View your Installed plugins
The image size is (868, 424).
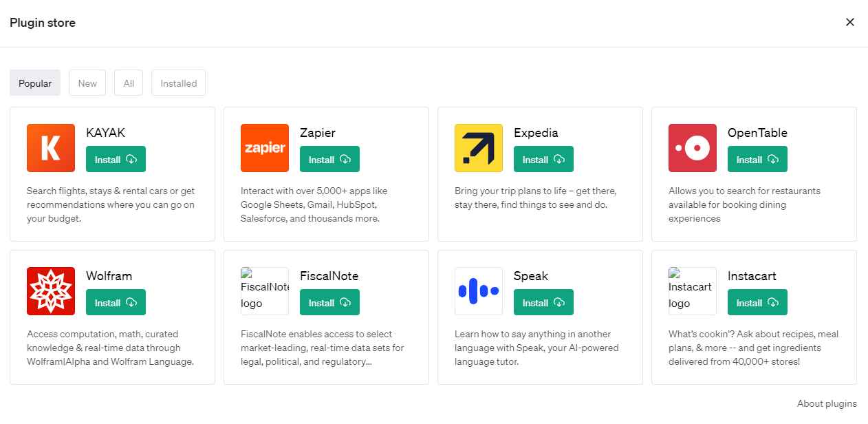point(178,83)
